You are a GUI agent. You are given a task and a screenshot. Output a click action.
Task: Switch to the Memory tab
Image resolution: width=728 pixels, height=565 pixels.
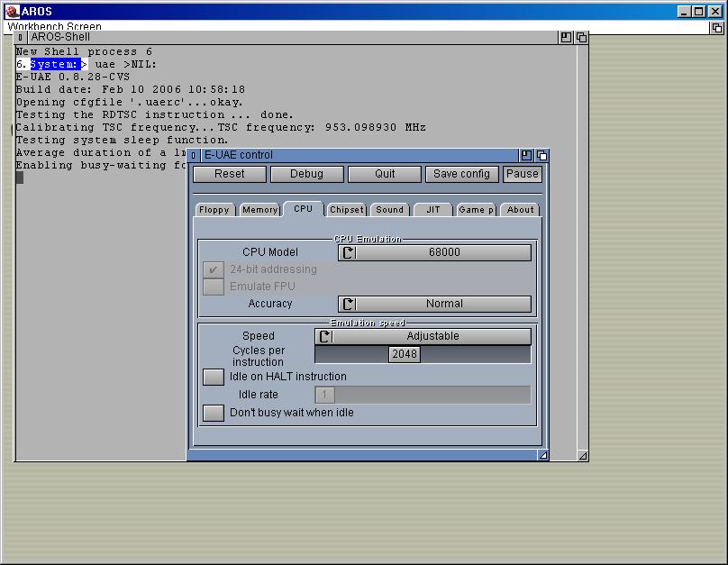[260, 210]
